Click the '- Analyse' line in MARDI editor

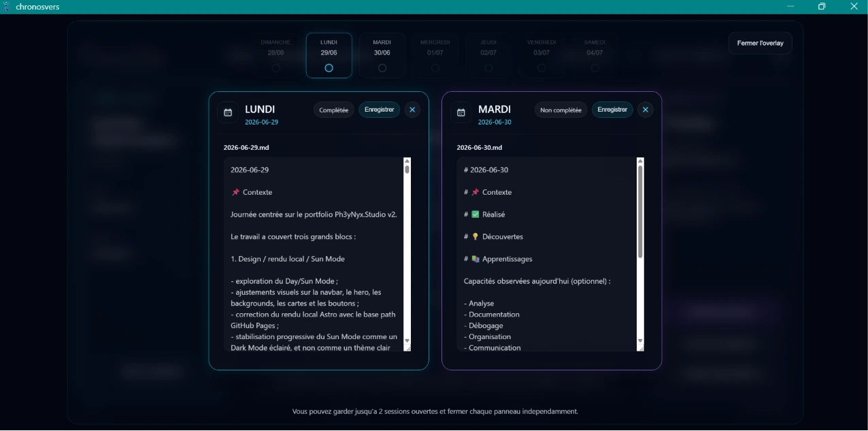[x=479, y=304]
